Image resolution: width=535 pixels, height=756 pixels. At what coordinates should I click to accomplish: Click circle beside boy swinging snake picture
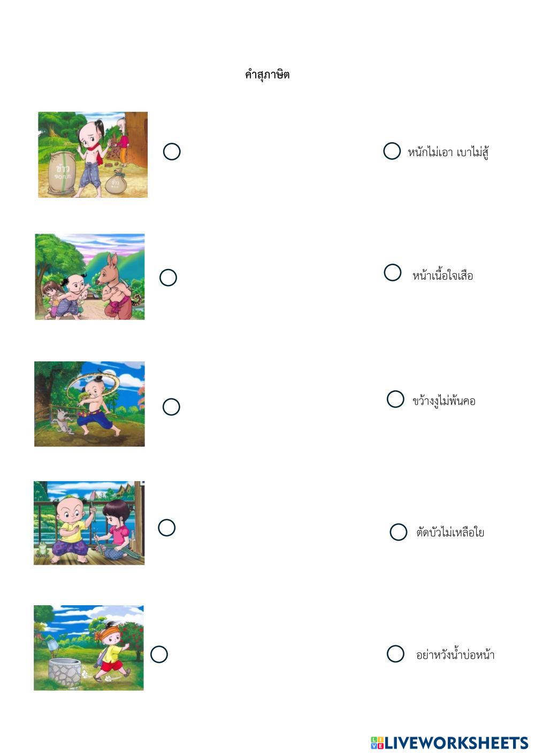pyautogui.click(x=171, y=407)
